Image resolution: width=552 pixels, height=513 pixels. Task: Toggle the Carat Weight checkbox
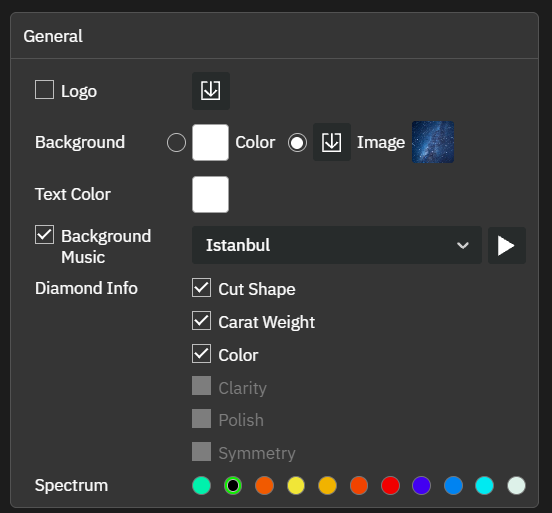pyautogui.click(x=201, y=320)
